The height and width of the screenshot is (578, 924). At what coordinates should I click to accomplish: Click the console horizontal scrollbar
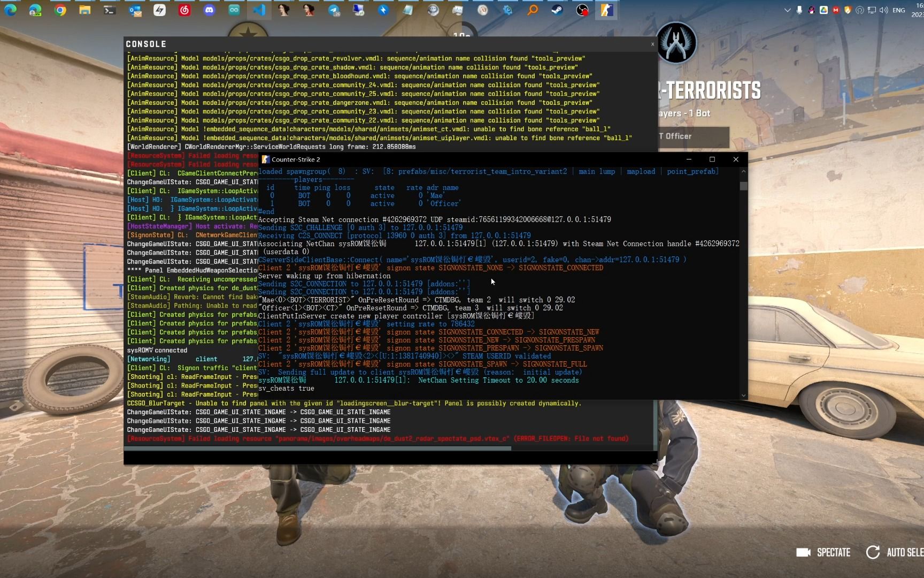[318, 448]
